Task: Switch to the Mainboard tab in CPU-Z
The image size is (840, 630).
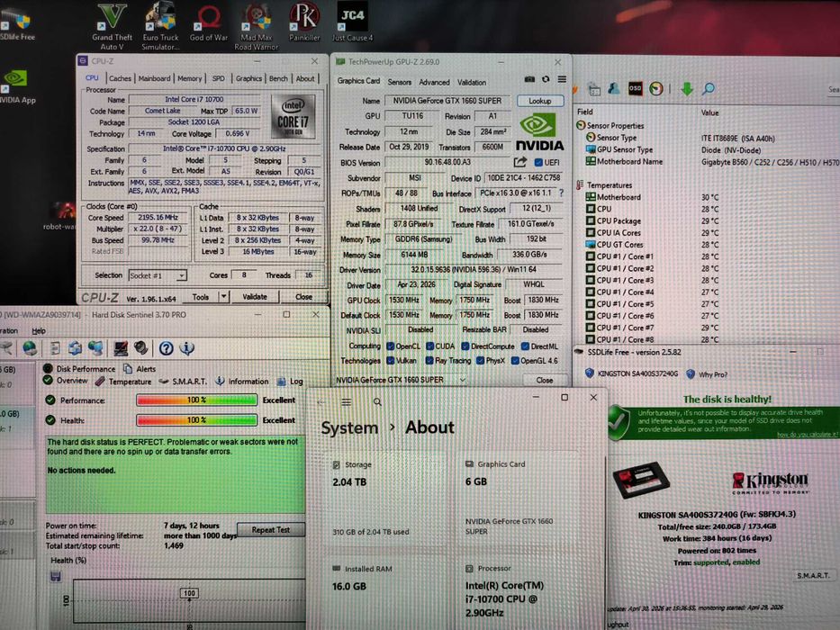Action: (154, 78)
